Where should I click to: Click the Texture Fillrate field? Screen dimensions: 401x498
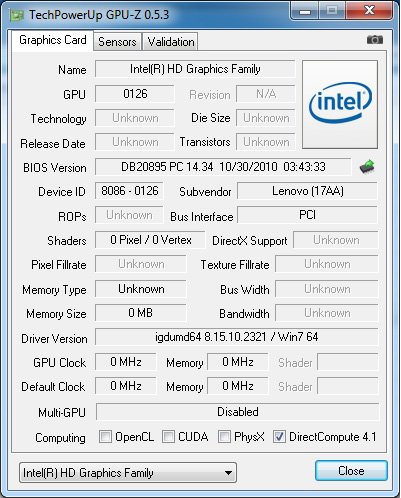point(327,264)
